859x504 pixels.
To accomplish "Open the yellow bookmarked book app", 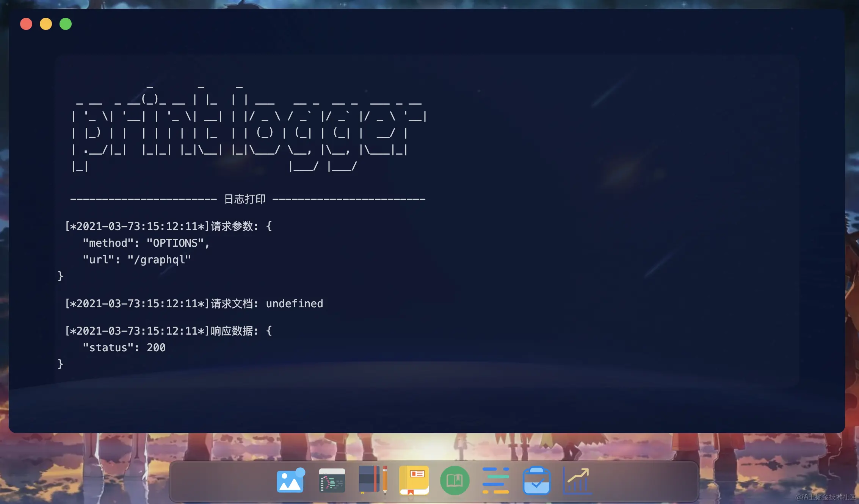I will coord(414,480).
